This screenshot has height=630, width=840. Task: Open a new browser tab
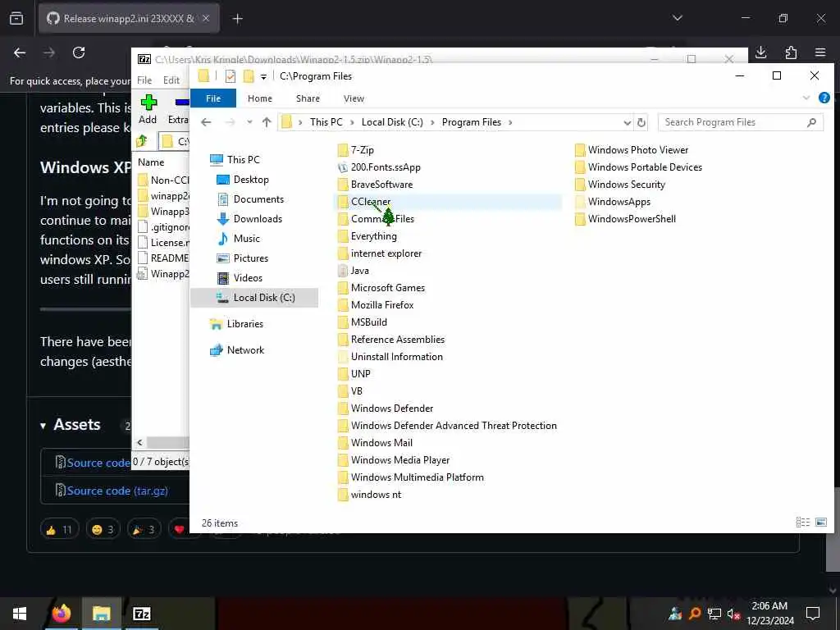coord(238,19)
